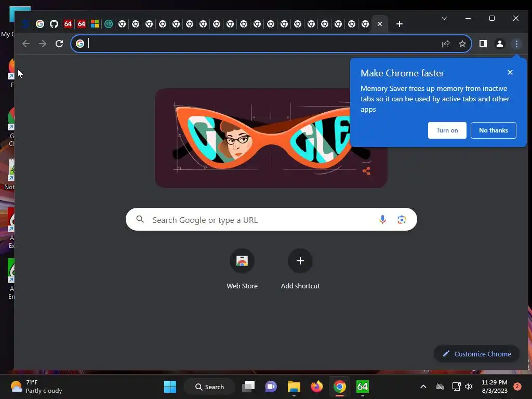Open the profile avatar menu

[x=500, y=44]
